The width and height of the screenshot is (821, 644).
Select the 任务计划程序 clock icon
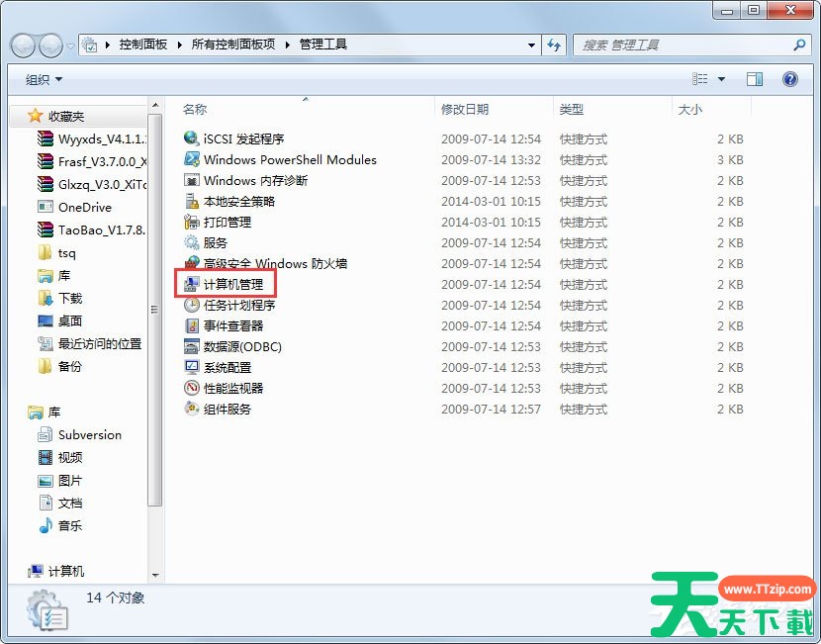point(192,306)
